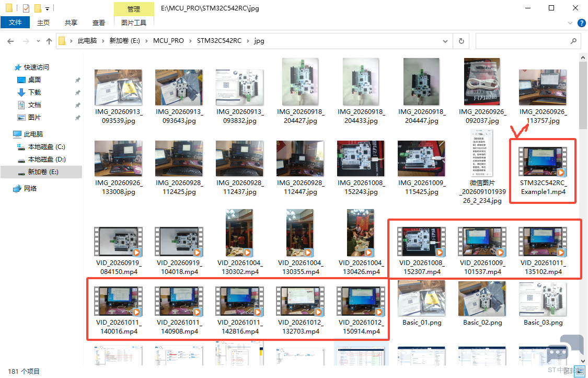Open the 图片工具 tab

133,23
